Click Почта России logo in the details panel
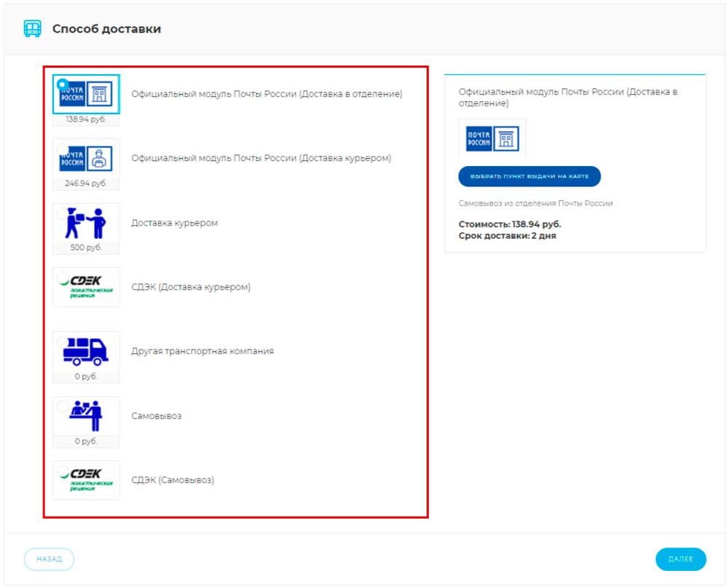This screenshot has width=728, height=587. point(492,138)
